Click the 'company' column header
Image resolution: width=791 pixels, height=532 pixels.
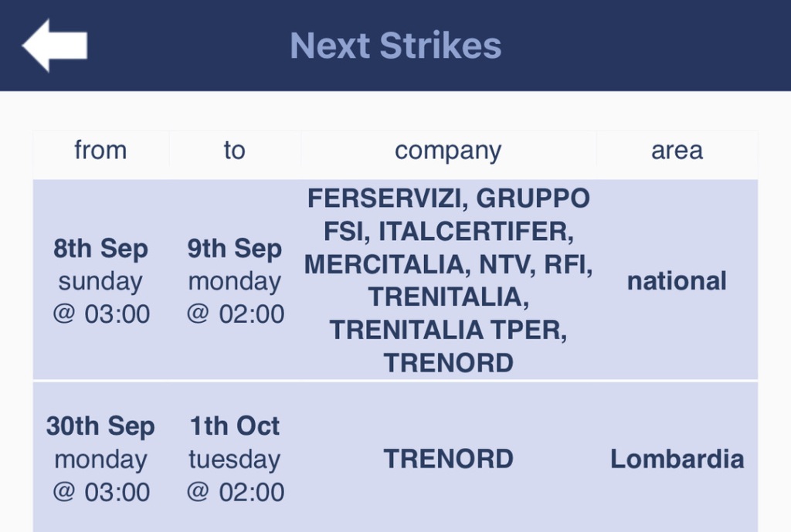pyautogui.click(x=448, y=151)
